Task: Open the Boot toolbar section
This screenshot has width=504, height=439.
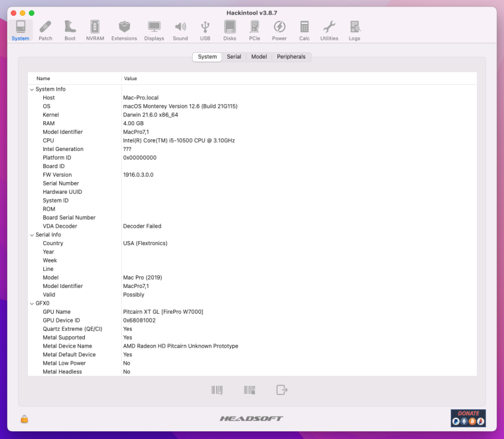Action: pyautogui.click(x=70, y=31)
